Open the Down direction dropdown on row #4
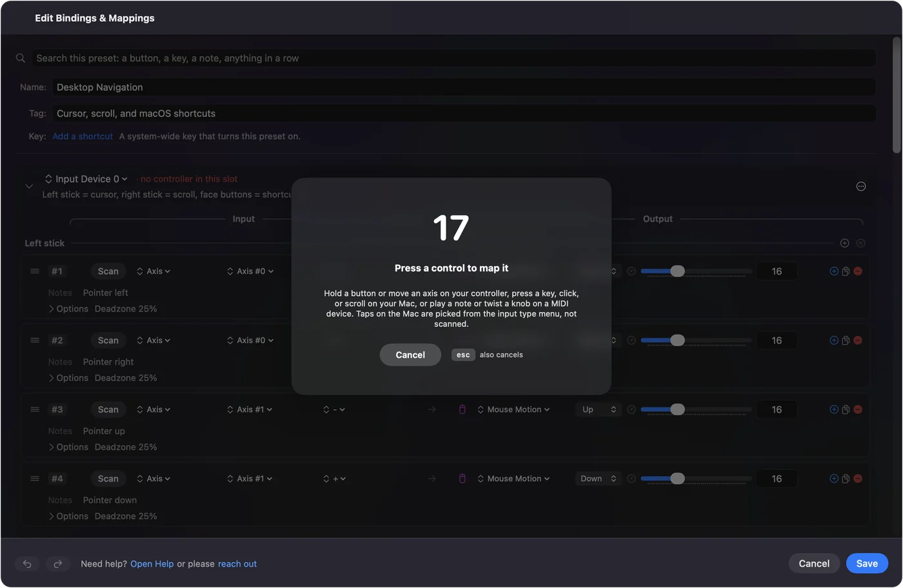Screen dimensions: 903x588 [599, 478]
